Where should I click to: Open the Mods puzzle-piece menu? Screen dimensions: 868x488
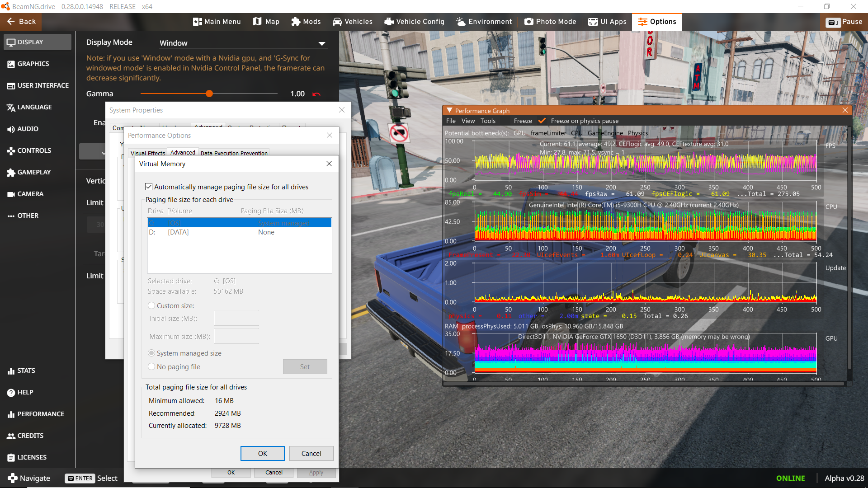pyautogui.click(x=306, y=22)
